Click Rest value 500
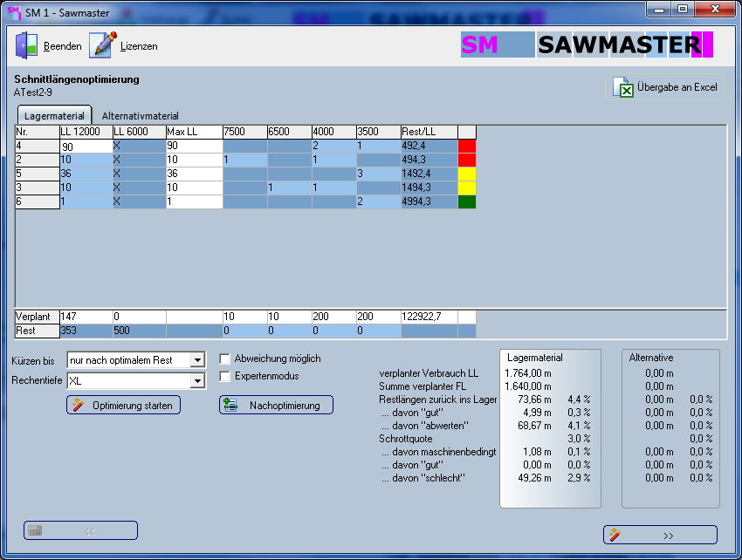 [x=139, y=331]
